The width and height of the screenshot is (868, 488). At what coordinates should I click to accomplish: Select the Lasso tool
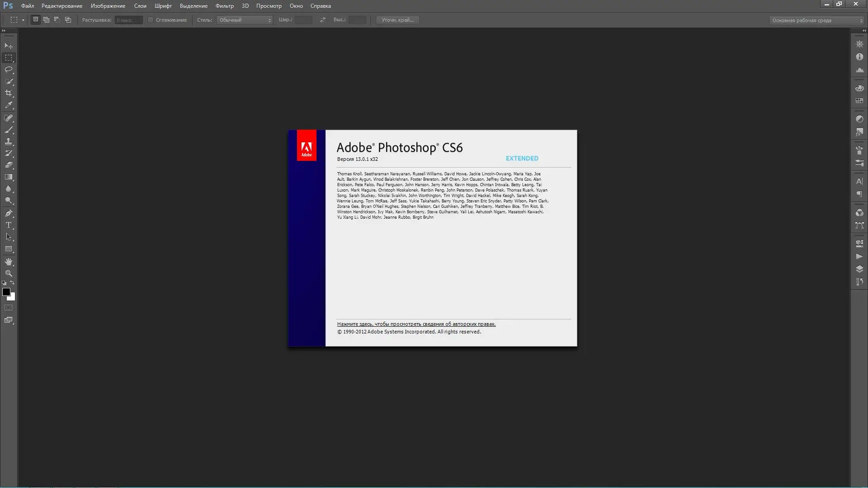point(9,70)
